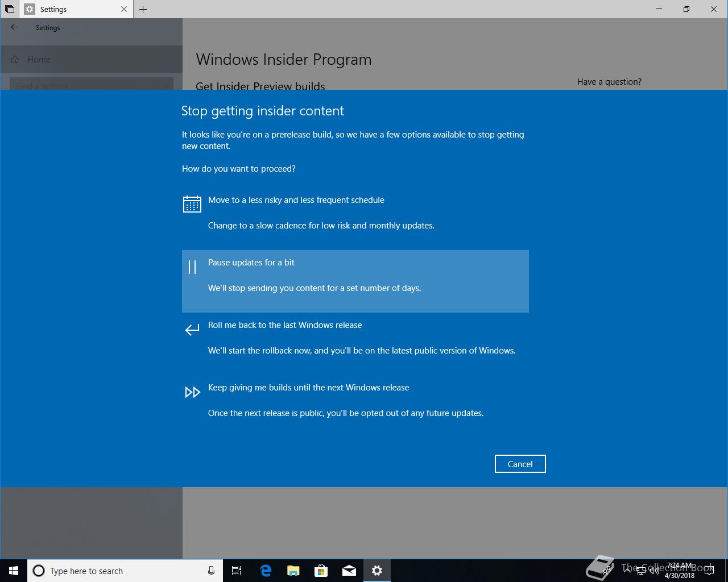This screenshot has width=728, height=582.
Task: Click the taskbar clock showing 4/30/2018
Action: pyautogui.click(x=680, y=571)
